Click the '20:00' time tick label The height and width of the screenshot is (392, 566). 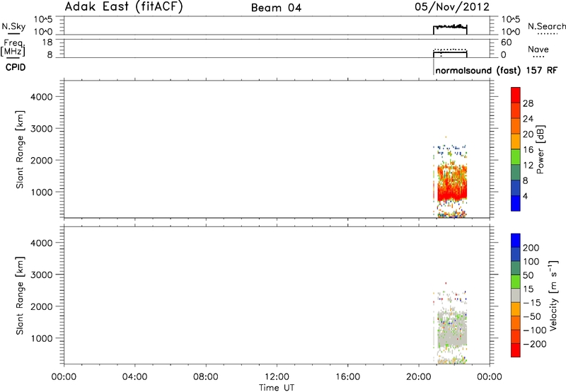coord(418,377)
